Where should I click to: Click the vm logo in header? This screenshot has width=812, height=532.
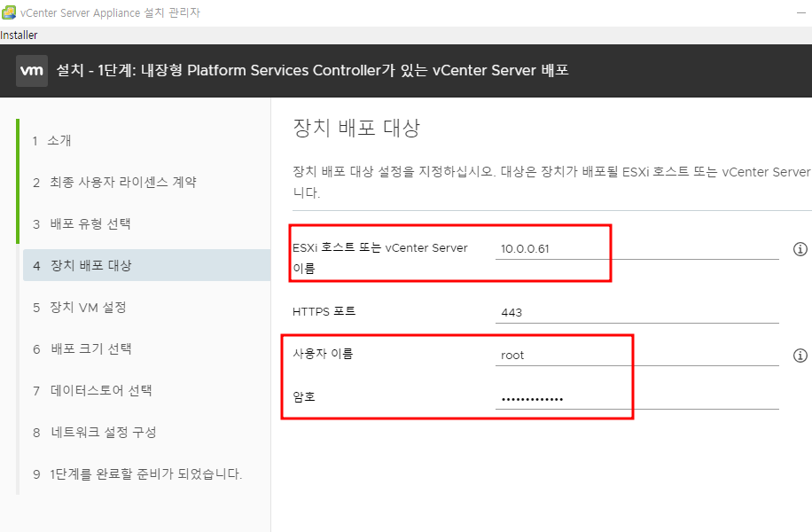coord(32,70)
